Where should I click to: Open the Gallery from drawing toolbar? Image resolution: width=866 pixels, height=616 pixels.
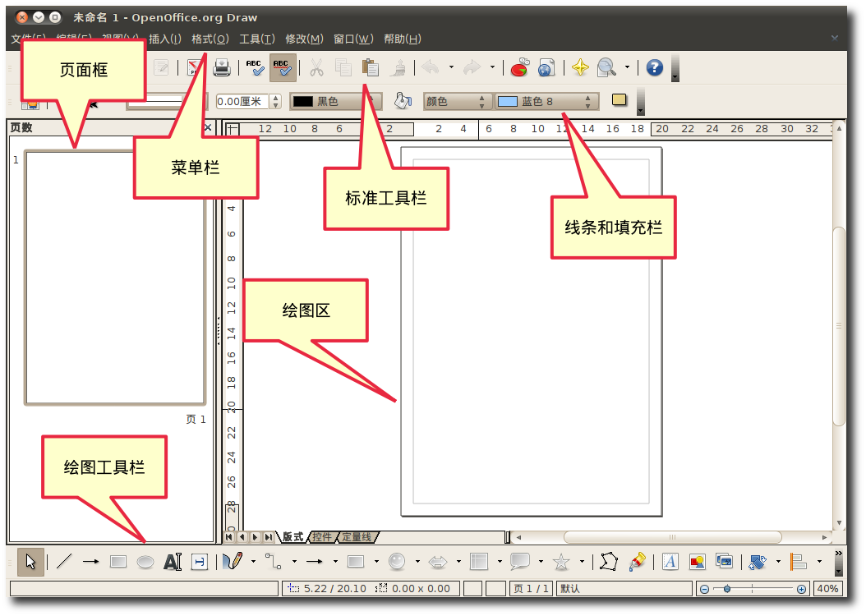click(x=724, y=562)
